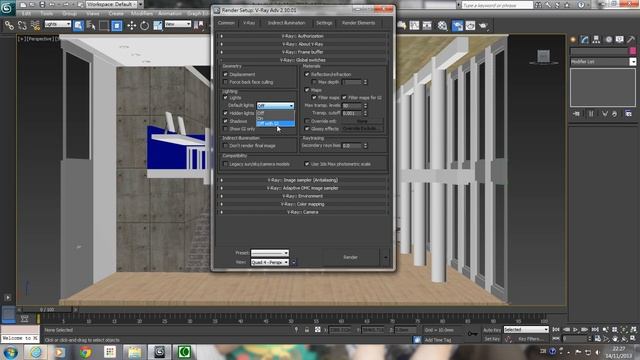Open Render Setup toolbar icon
The width and height of the screenshot is (640, 360).
tap(457, 26)
